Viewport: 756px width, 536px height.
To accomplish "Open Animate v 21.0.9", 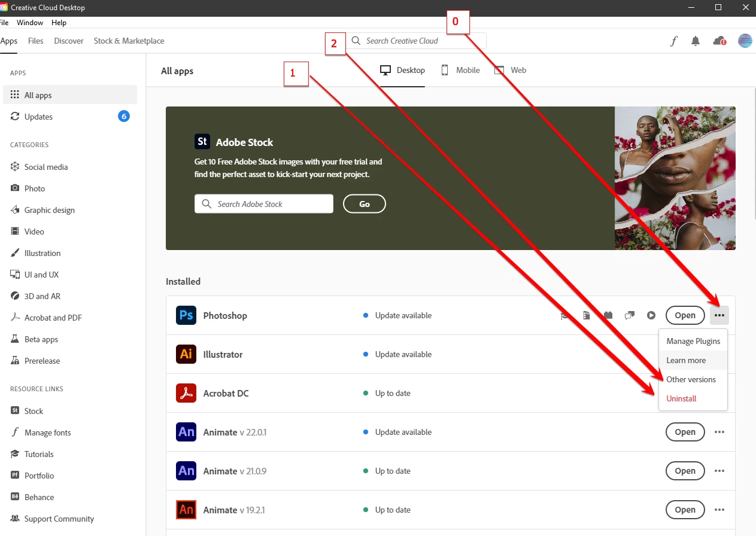I will 685,471.
